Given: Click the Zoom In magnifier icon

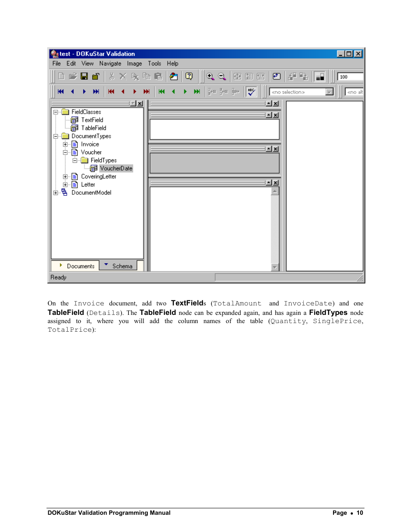Looking at the screenshot, I should pyautogui.click(x=210, y=76).
